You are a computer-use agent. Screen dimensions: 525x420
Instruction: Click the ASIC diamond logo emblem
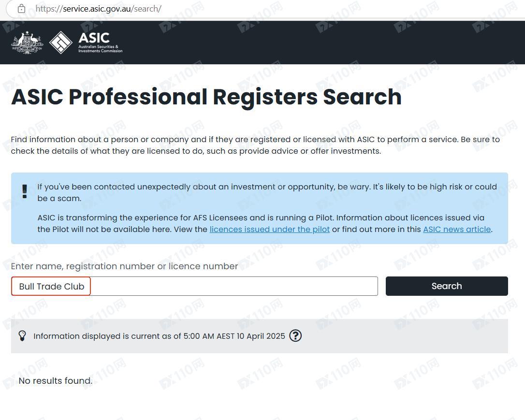pos(61,43)
